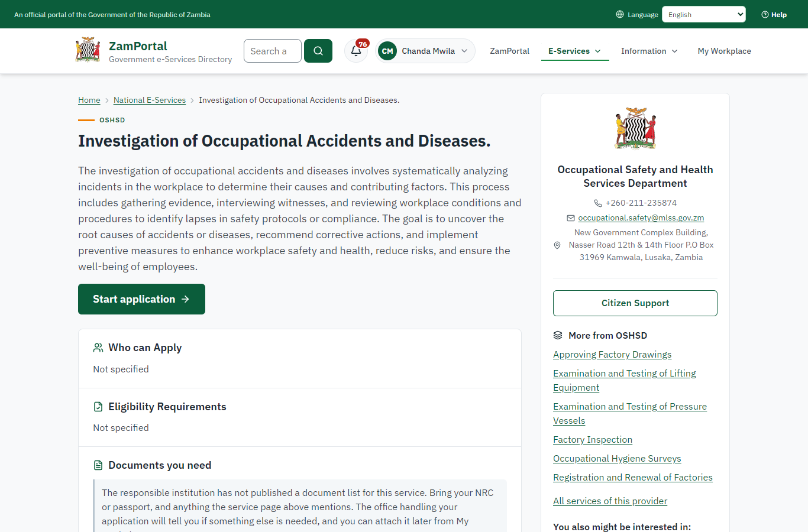Open My Workplace in the navigation
The height and width of the screenshot is (532, 808).
pyautogui.click(x=725, y=51)
